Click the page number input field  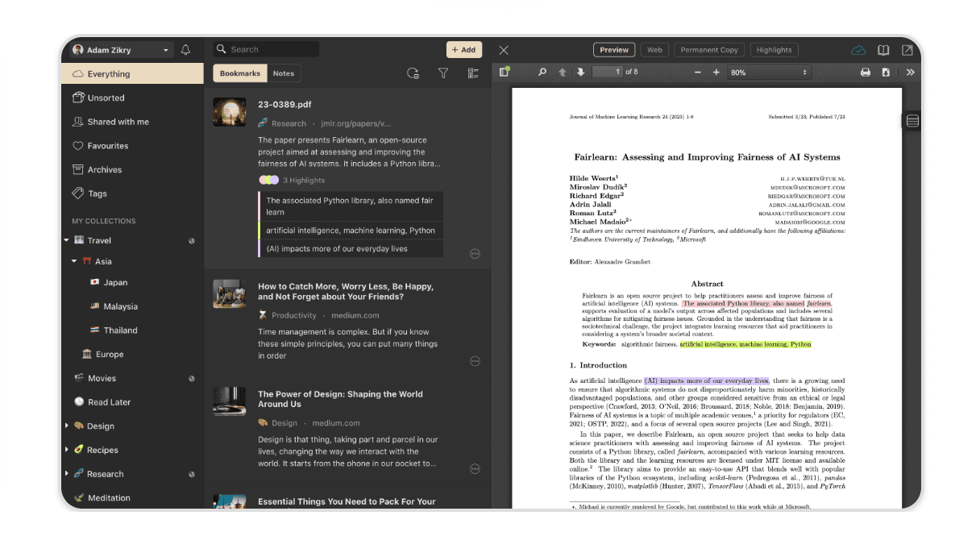click(606, 72)
